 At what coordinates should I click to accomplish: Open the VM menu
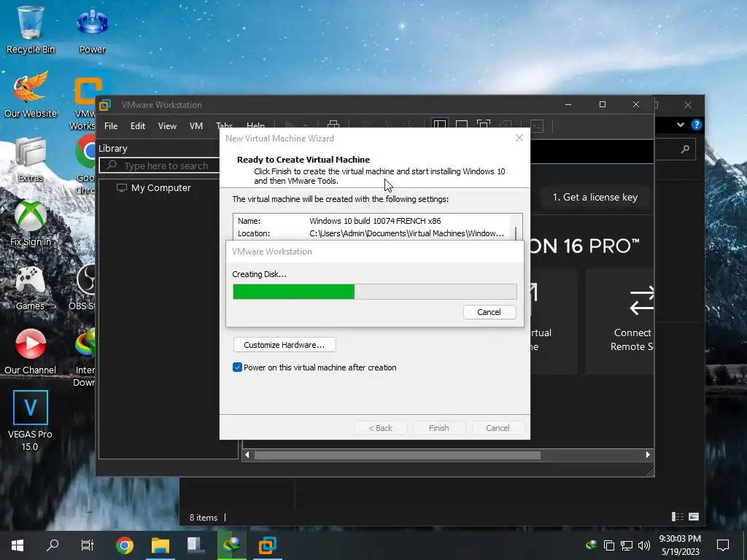[196, 125]
